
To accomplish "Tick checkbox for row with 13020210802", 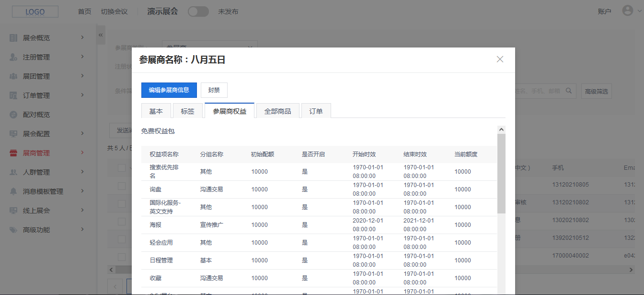I will click(x=122, y=221).
